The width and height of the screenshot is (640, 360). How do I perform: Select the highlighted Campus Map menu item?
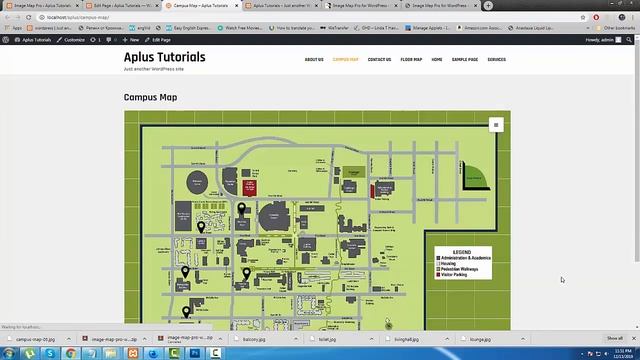[x=345, y=60]
